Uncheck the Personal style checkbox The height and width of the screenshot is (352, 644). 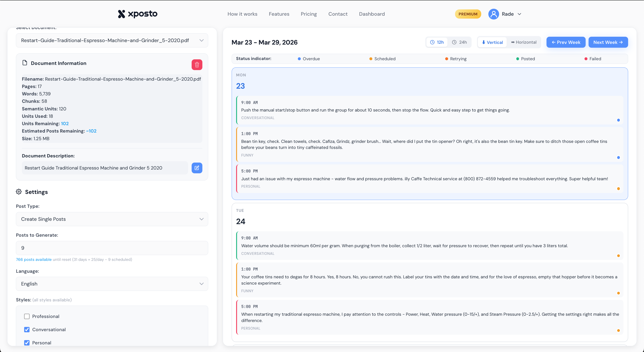tap(27, 343)
